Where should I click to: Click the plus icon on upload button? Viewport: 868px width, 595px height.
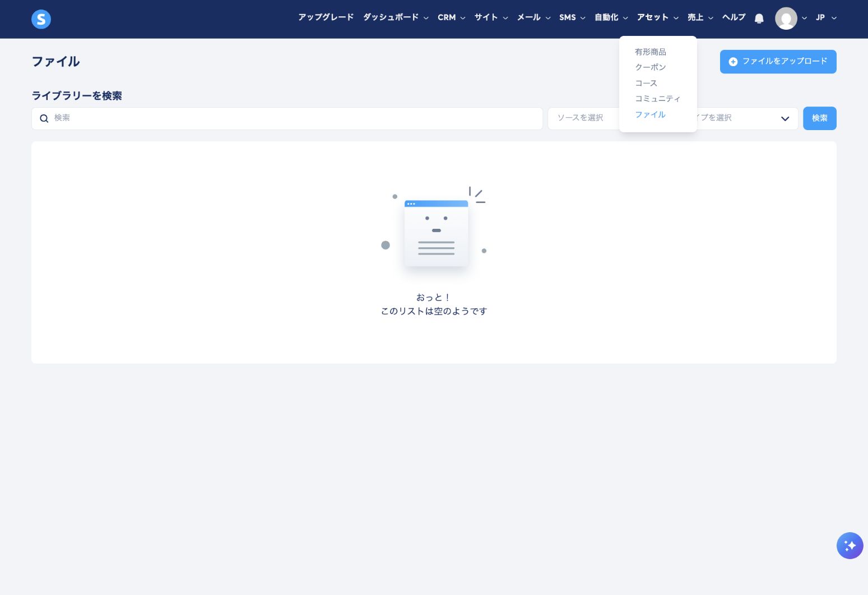tap(733, 62)
